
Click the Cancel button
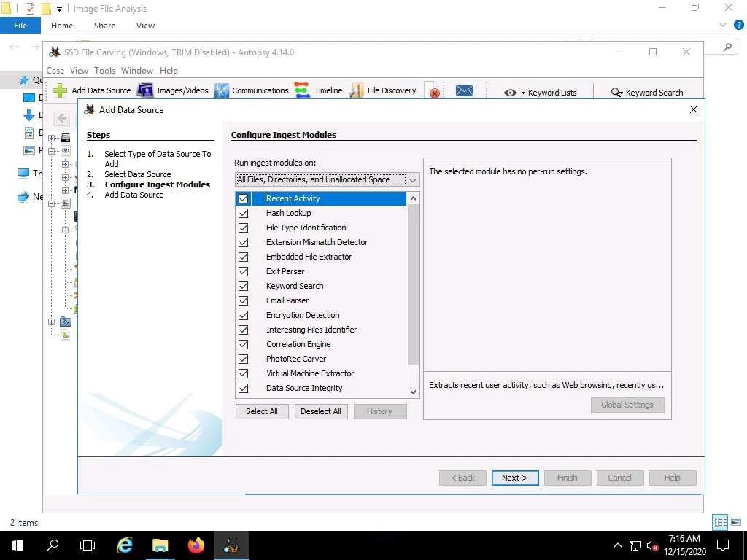[x=620, y=478]
